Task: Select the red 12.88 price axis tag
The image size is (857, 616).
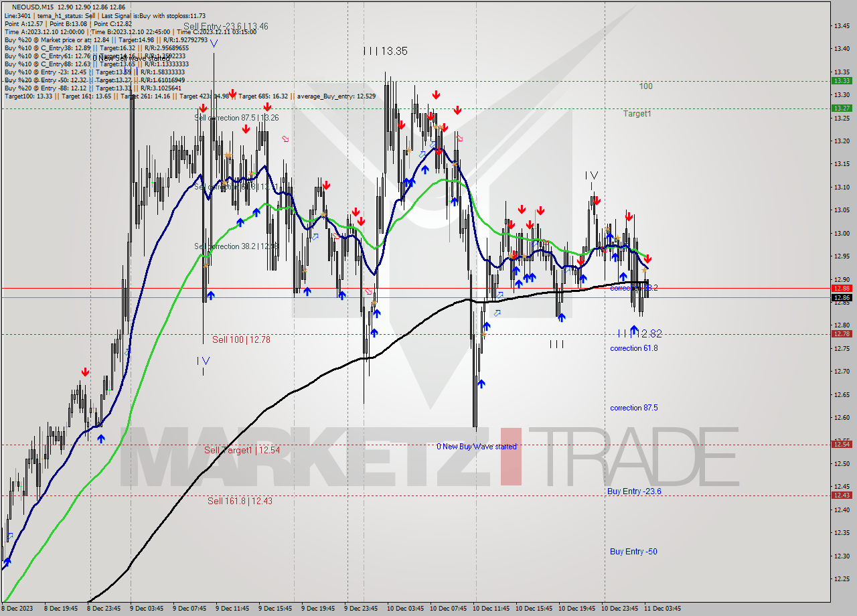Action: [842, 289]
